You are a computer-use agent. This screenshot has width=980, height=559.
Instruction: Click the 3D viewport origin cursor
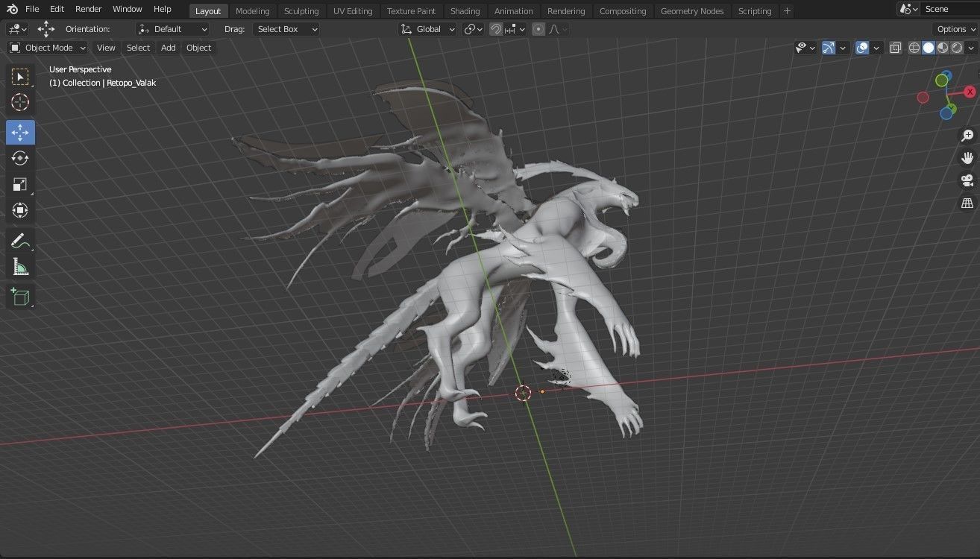(523, 393)
